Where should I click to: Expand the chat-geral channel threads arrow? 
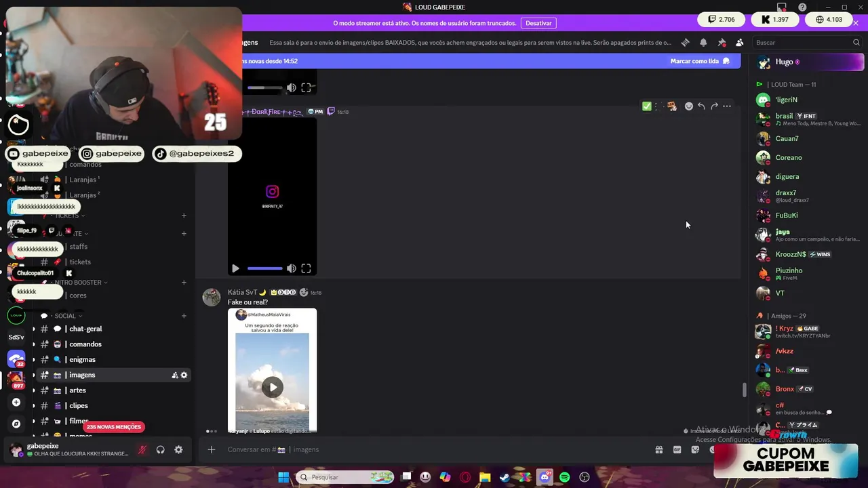tap(33, 329)
